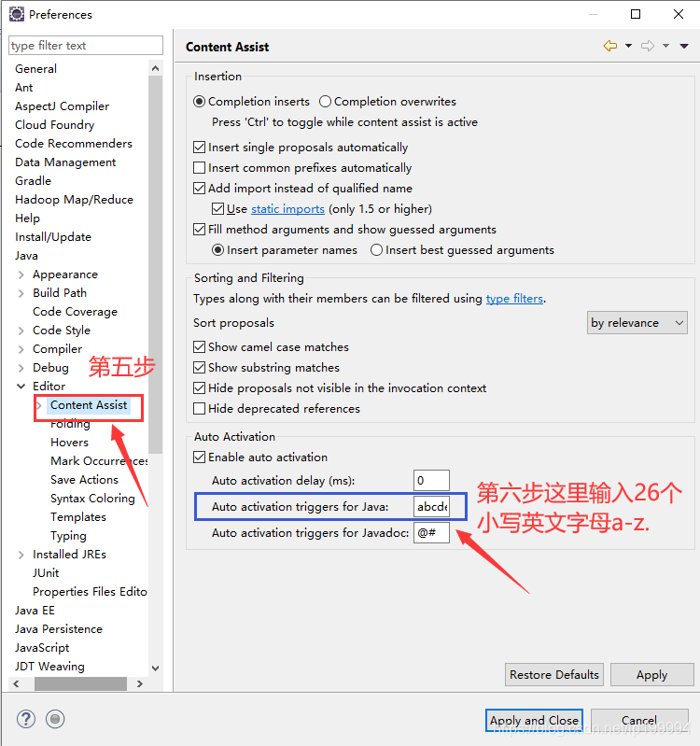Select Code Recommenders preferences
700x746 pixels.
point(74,144)
